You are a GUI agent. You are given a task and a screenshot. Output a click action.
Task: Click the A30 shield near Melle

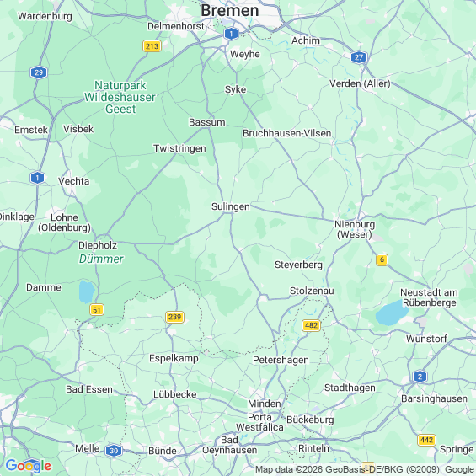click(x=114, y=451)
